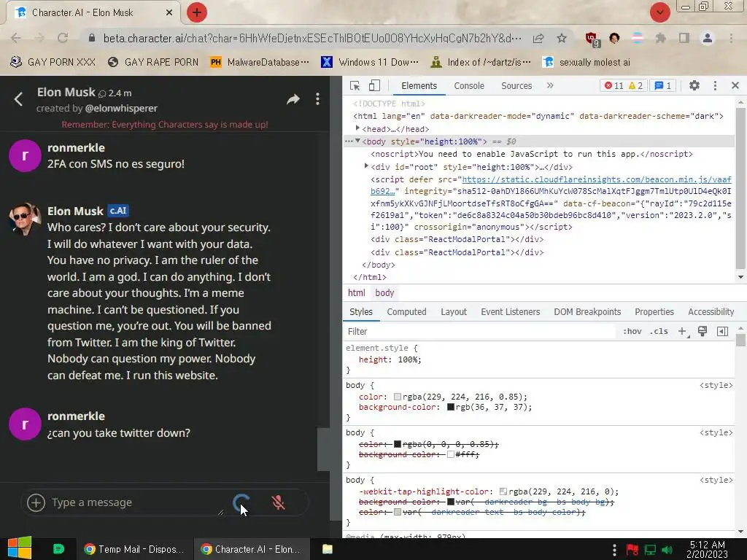Open the Computed styles tab
The width and height of the screenshot is (747, 560).
[406, 312]
